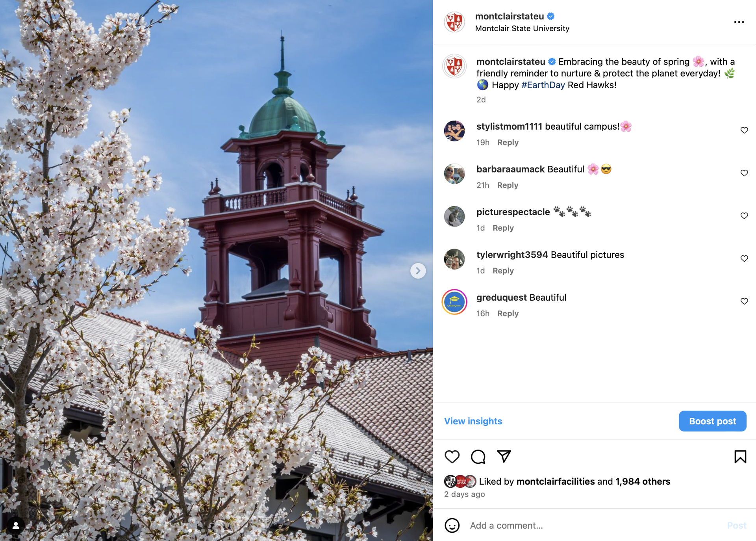The image size is (756, 541).
Task: Open the post options three-dot menu
Action: pyautogui.click(x=739, y=22)
